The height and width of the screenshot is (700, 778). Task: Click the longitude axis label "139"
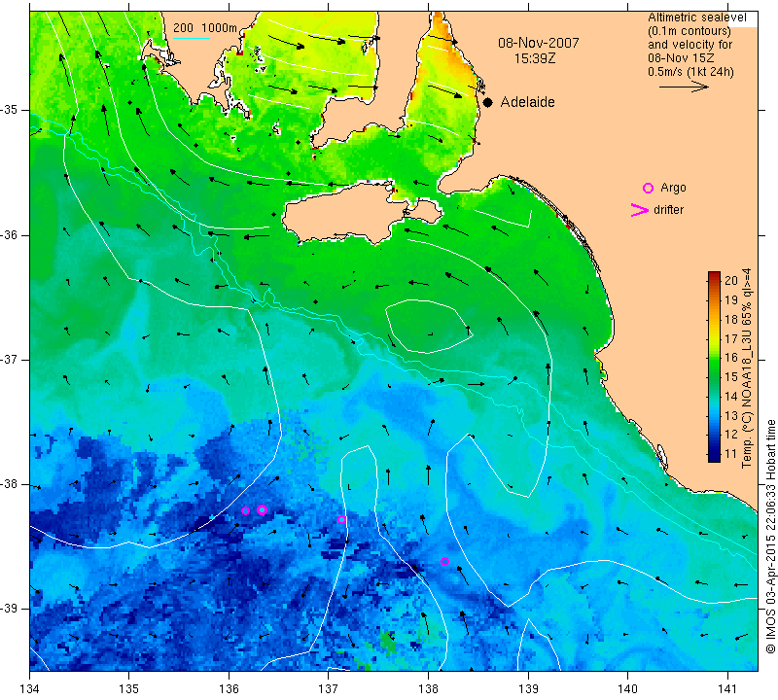[528, 688]
